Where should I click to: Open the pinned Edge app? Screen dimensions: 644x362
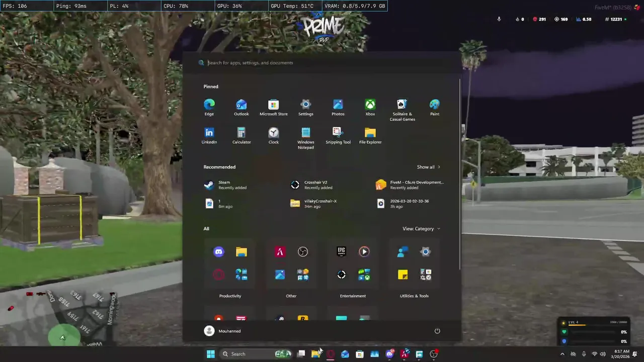(x=209, y=108)
